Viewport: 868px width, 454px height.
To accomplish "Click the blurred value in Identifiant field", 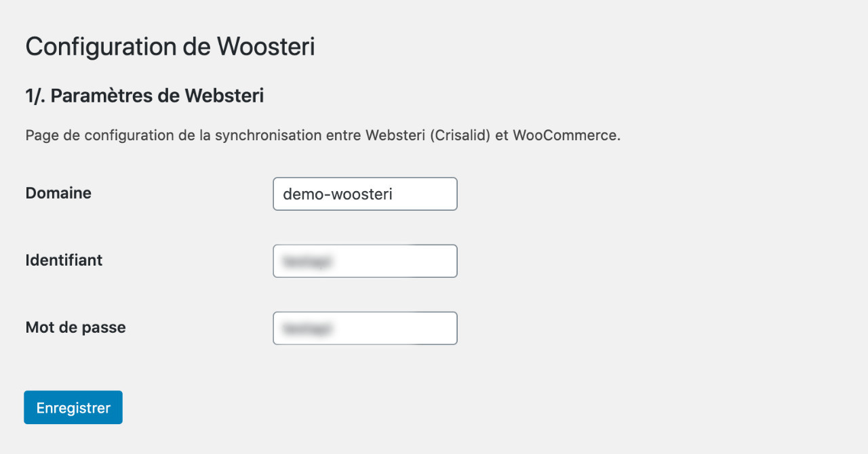I will point(308,261).
